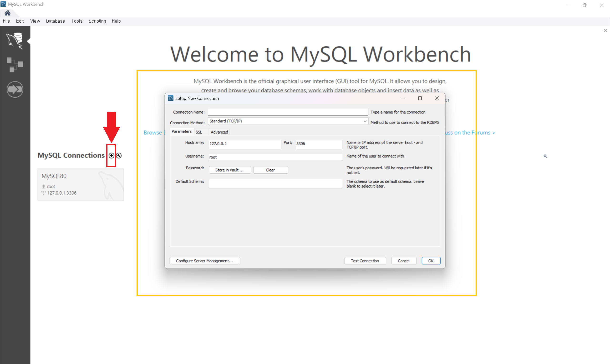Click the manage connections wrench icon

(x=119, y=156)
